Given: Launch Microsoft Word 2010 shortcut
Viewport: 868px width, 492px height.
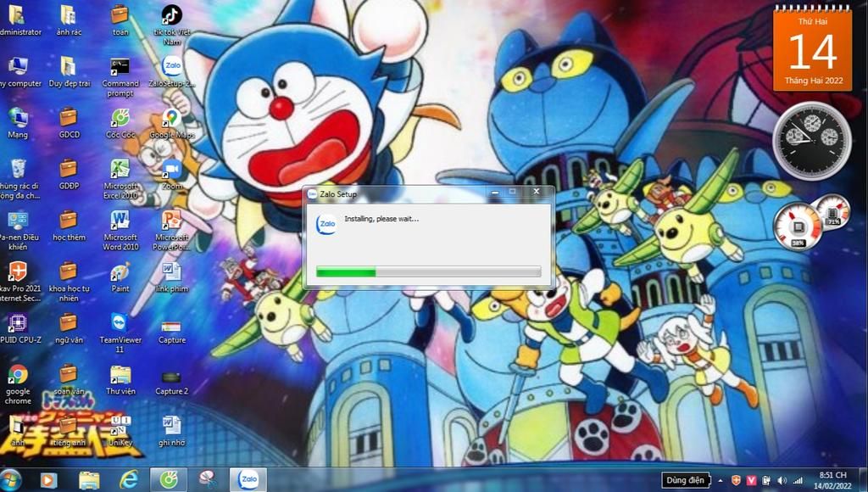Looking at the screenshot, I should tap(120, 230).
